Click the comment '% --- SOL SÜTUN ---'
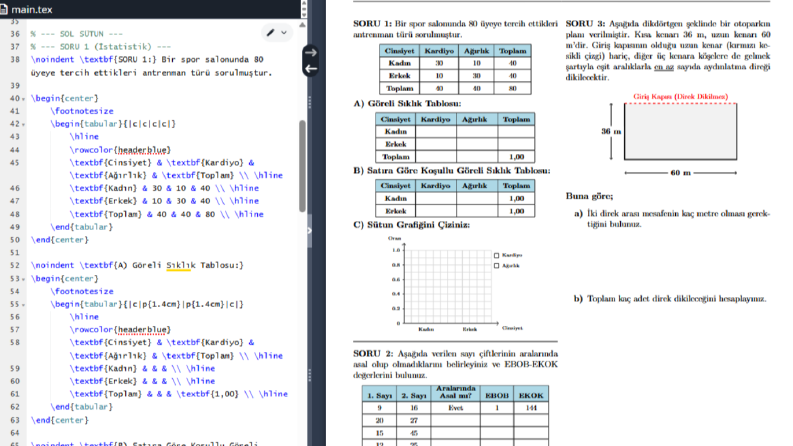 76,34
